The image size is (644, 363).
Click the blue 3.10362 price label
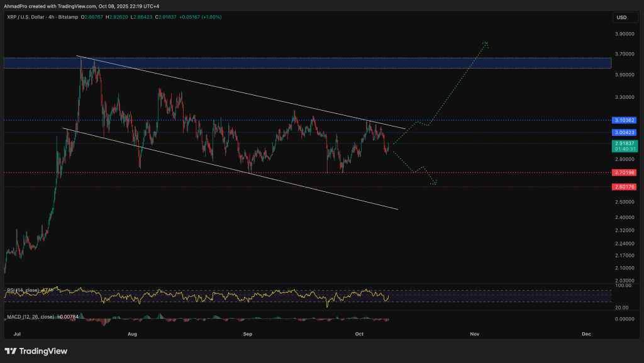click(627, 120)
